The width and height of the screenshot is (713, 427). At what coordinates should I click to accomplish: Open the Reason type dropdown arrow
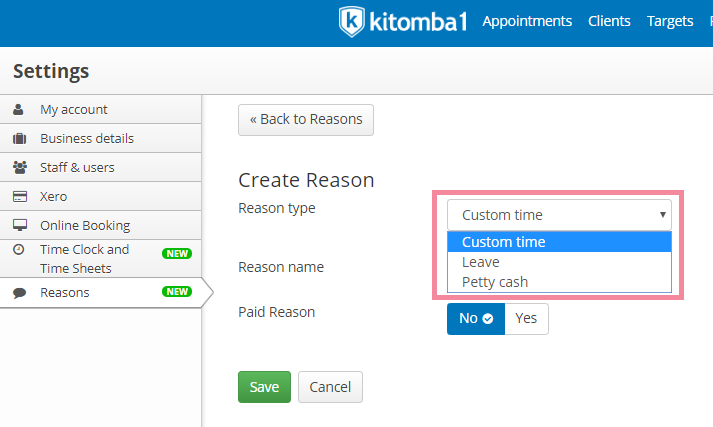(x=663, y=215)
